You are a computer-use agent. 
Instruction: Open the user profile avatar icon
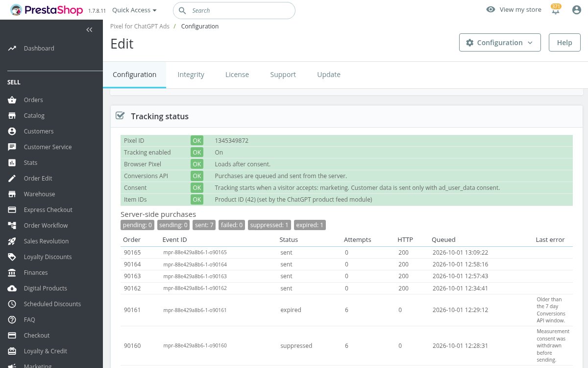coord(577,10)
